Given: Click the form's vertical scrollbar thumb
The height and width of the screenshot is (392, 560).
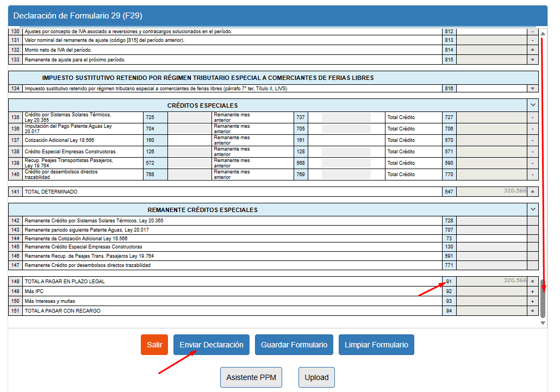Looking at the screenshot, I should (543, 298).
